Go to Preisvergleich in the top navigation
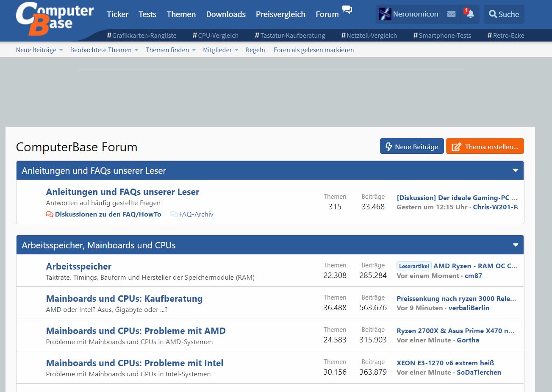The width and height of the screenshot is (552, 392). tap(280, 14)
